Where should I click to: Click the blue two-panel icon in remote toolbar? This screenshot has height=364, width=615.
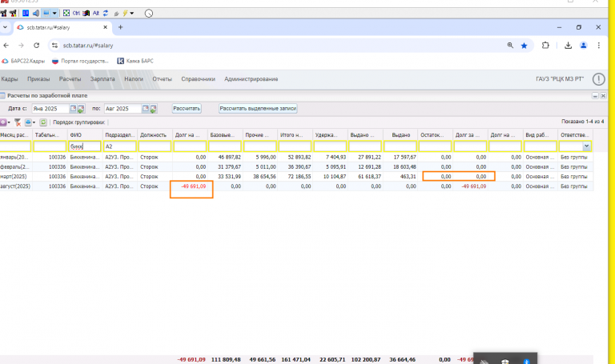coord(26,14)
